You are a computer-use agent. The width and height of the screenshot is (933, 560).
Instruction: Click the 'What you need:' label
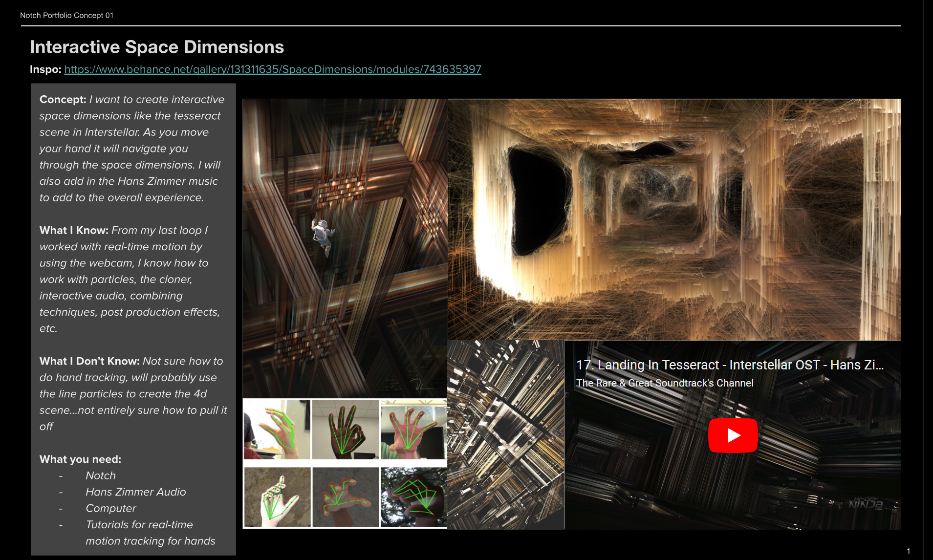(x=80, y=459)
